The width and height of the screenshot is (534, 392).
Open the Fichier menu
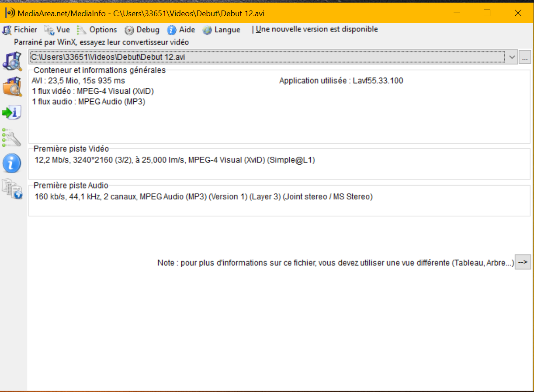click(25, 30)
